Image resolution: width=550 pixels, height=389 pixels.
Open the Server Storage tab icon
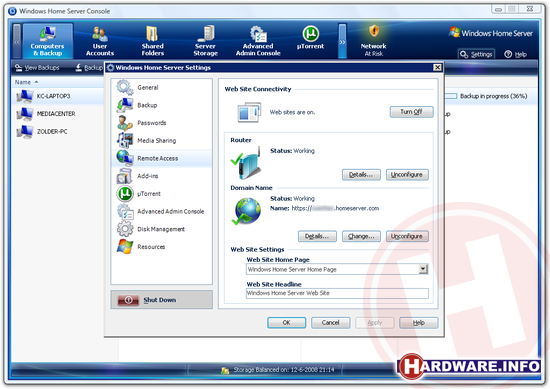click(206, 34)
